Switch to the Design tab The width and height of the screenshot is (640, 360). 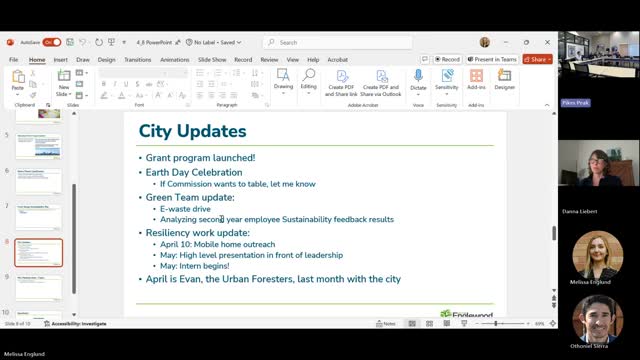coord(107,60)
